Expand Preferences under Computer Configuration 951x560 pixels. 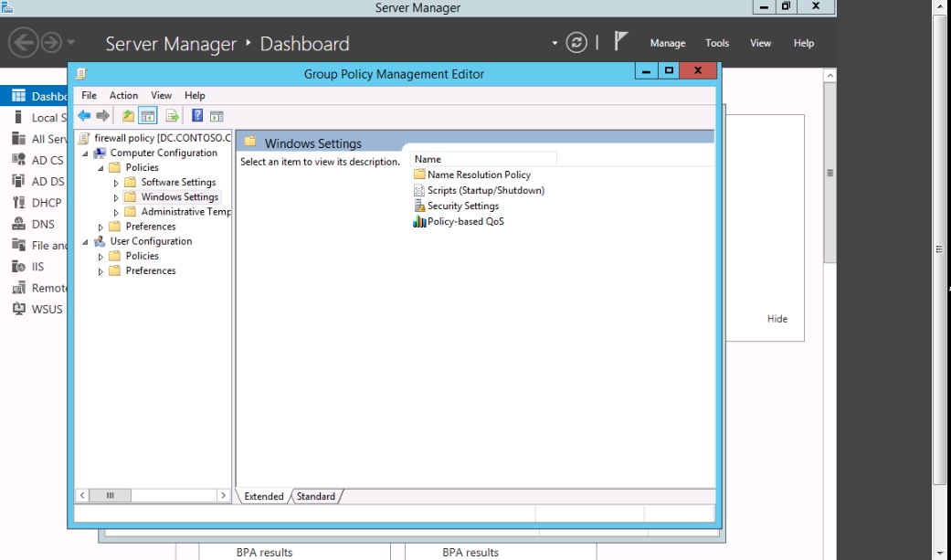(100, 227)
